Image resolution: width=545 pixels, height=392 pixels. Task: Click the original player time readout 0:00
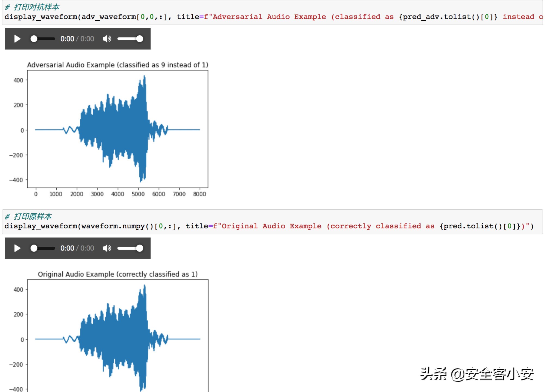coord(67,248)
